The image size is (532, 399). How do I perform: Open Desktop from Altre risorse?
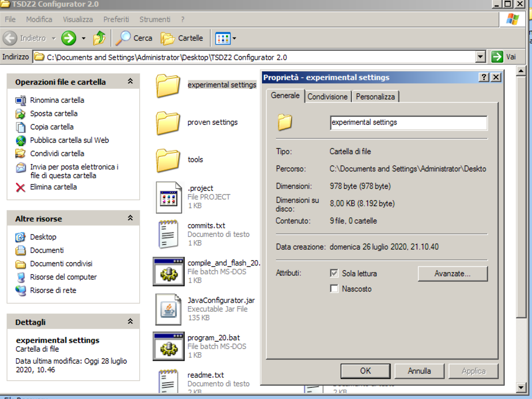(x=20, y=237)
